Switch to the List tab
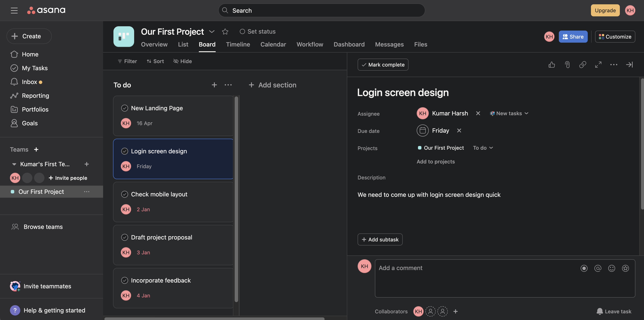The width and height of the screenshot is (644, 320). click(183, 44)
